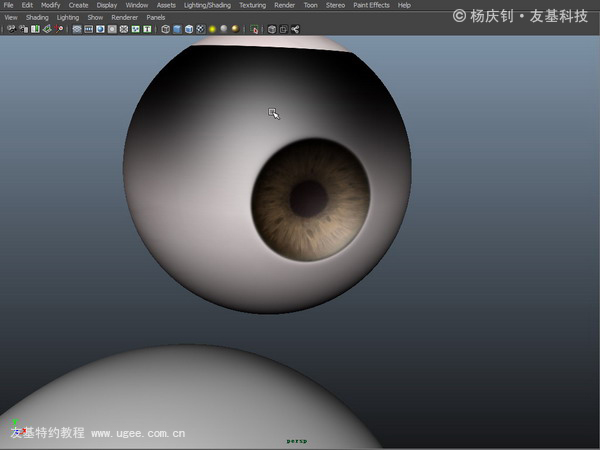This screenshot has width=600, height=450.
Task: Toggle the Film Gate display
Action: pyautogui.click(x=89, y=29)
